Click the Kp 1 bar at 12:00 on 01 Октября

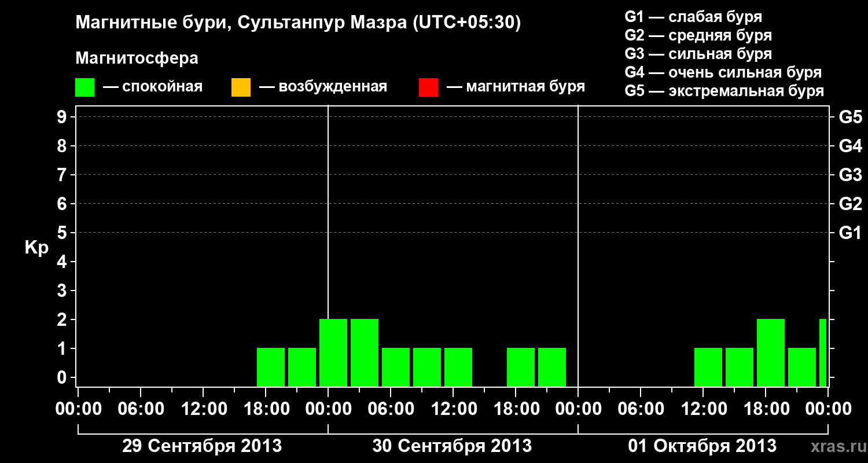[708, 367]
